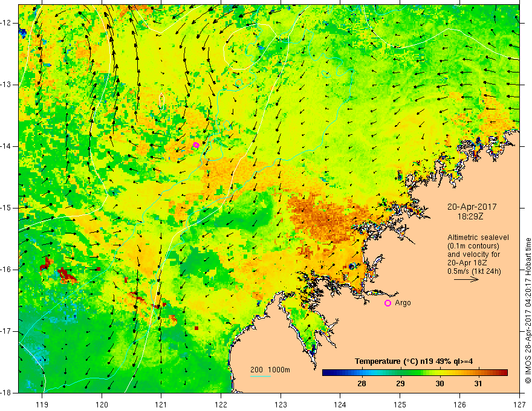Click the '(0.1m contours)' caption line

pyautogui.click(x=473, y=246)
